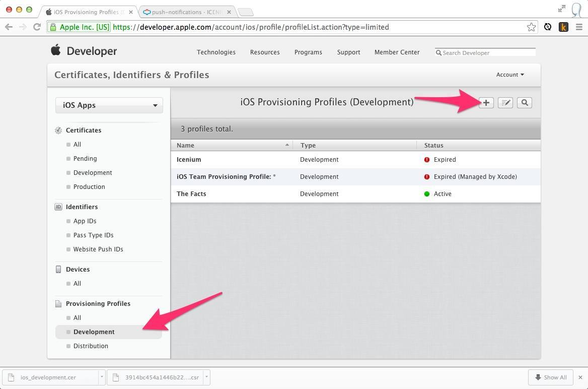Open the Member Center menu item
The height and width of the screenshot is (389, 588).
[397, 52]
